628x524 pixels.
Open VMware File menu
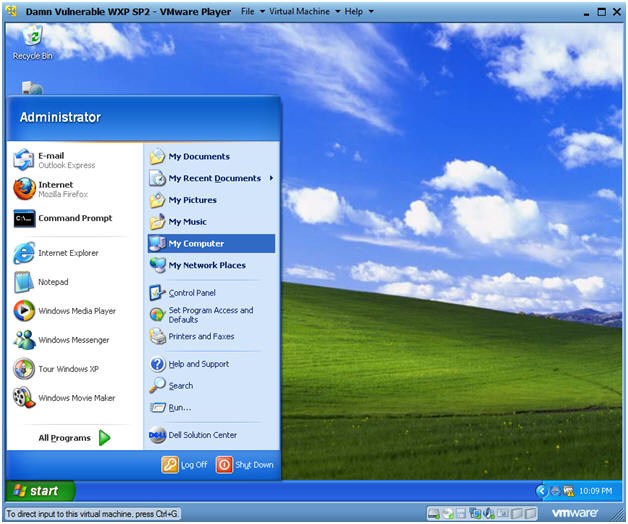pos(253,12)
